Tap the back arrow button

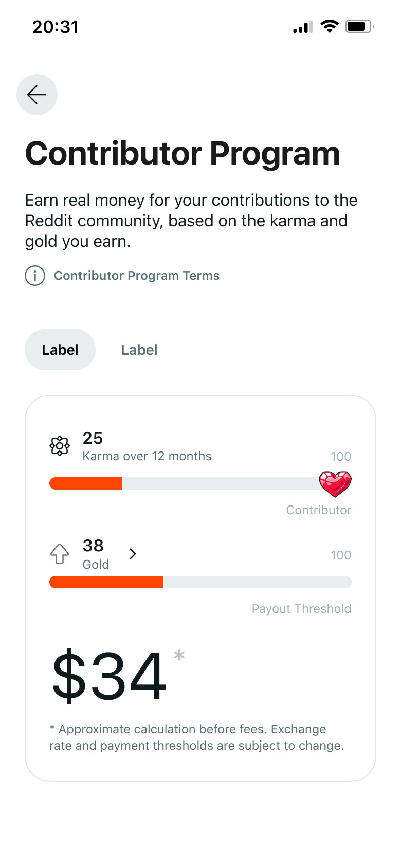click(x=37, y=95)
